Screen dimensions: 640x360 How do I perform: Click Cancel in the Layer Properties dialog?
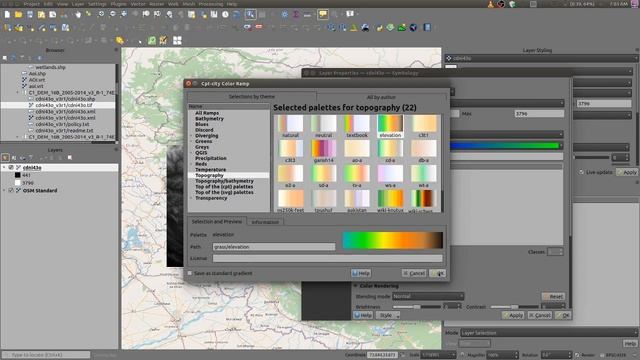tap(540, 315)
